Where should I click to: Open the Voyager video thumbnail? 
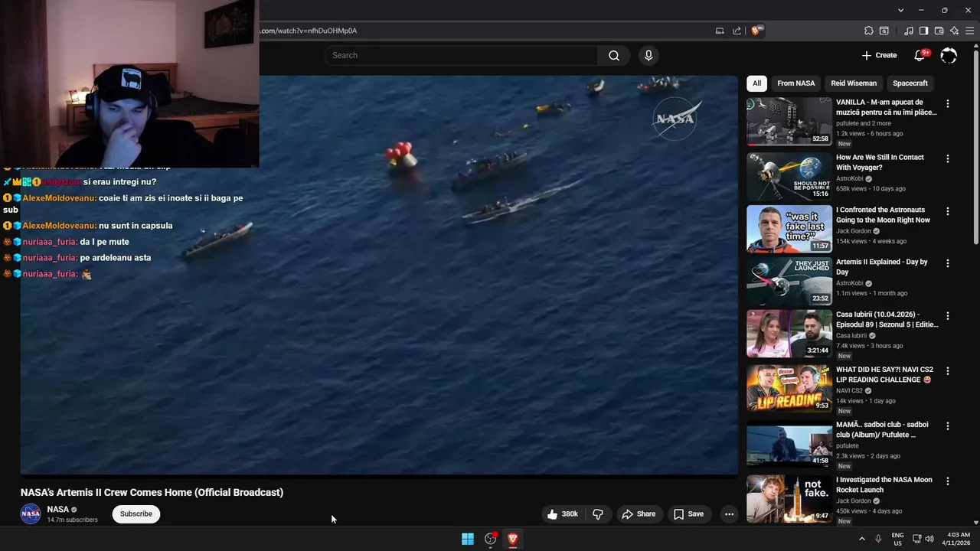click(789, 177)
